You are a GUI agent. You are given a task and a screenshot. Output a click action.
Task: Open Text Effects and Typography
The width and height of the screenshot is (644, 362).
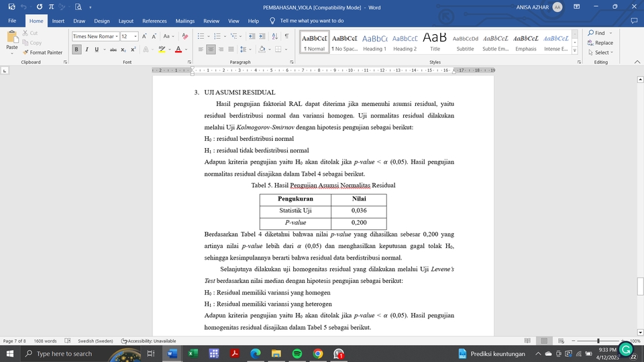point(146,50)
